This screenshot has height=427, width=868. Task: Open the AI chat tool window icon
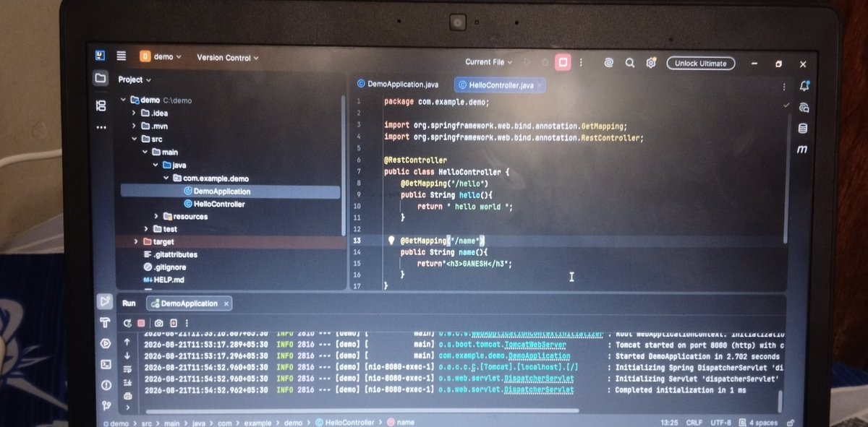pyautogui.click(x=804, y=108)
